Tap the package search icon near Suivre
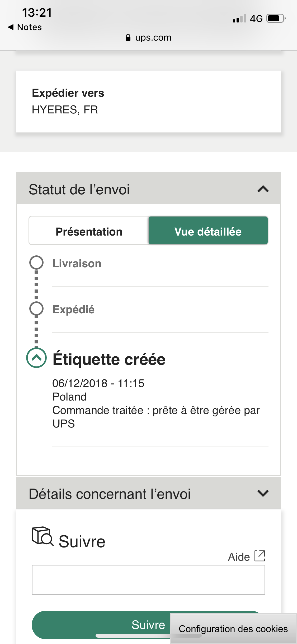This screenshot has width=297, height=644. coord(43,536)
